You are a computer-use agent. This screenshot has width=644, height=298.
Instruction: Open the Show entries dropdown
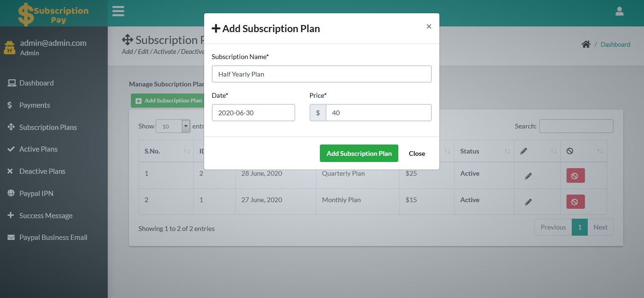[x=173, y=126]
